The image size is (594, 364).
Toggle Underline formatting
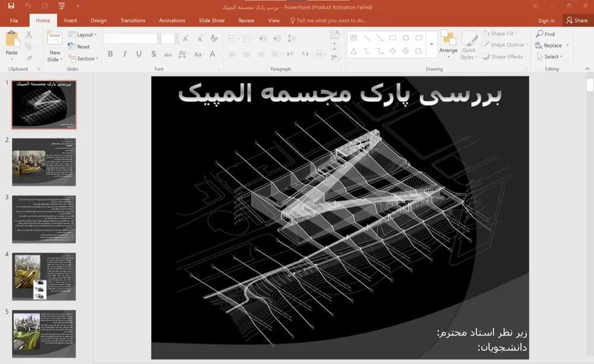(139, 54)
